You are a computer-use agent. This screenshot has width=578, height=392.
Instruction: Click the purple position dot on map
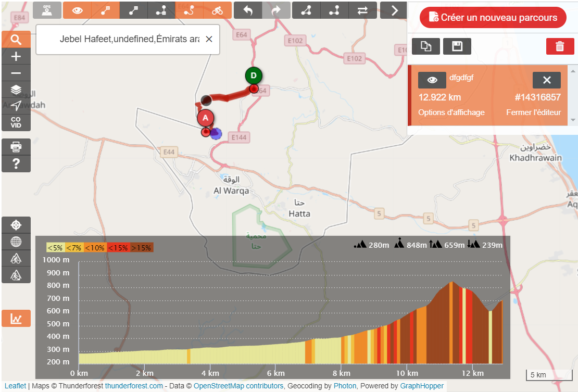(x=216, y=133)
